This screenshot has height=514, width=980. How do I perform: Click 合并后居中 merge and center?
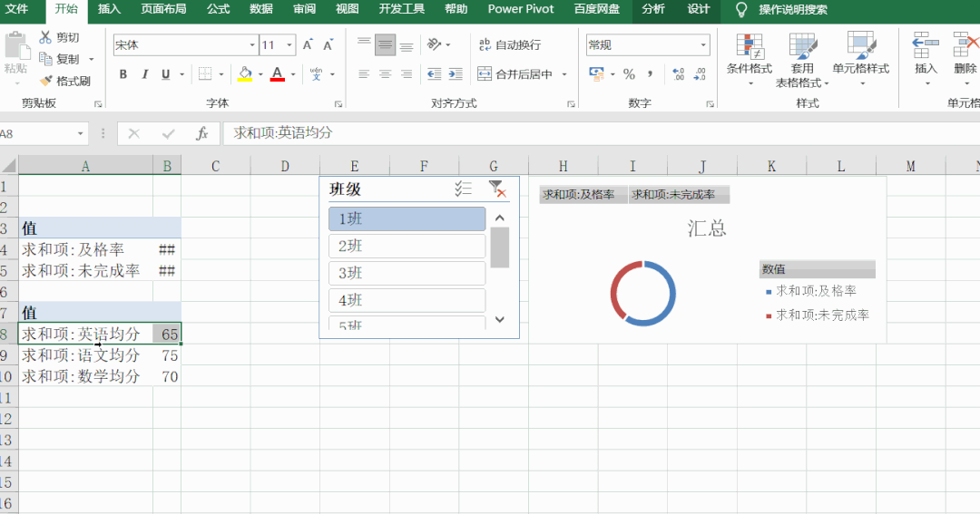click(x=516, y=74)
